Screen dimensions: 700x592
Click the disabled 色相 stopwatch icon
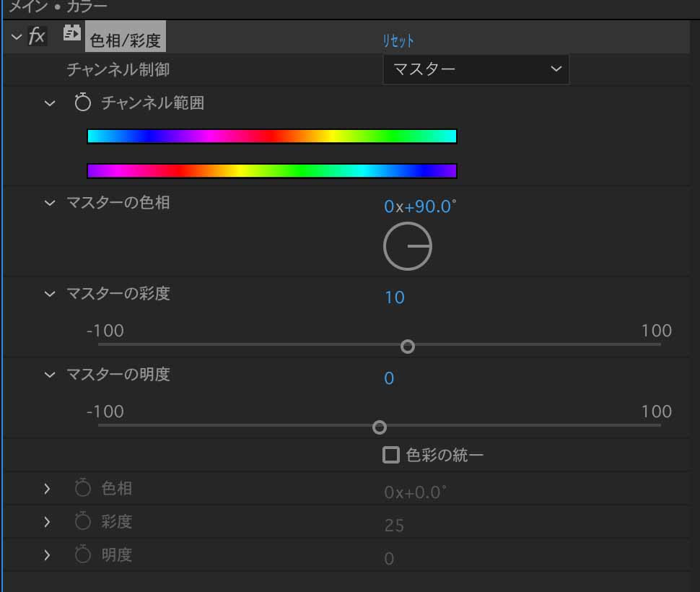pos(82,487)
